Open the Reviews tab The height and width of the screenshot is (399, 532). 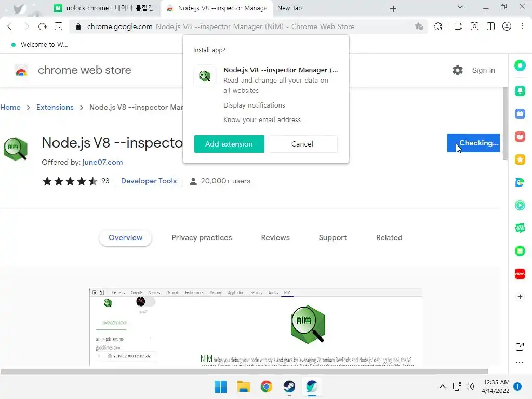pyautogui.click(x=275, y=238)
